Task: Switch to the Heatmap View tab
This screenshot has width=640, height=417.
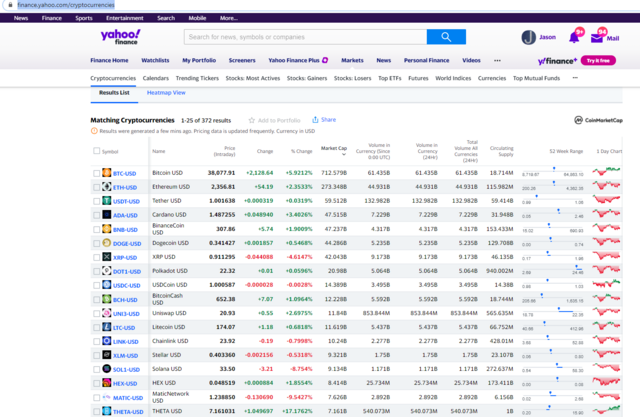Action: click(x=166, y=93)
